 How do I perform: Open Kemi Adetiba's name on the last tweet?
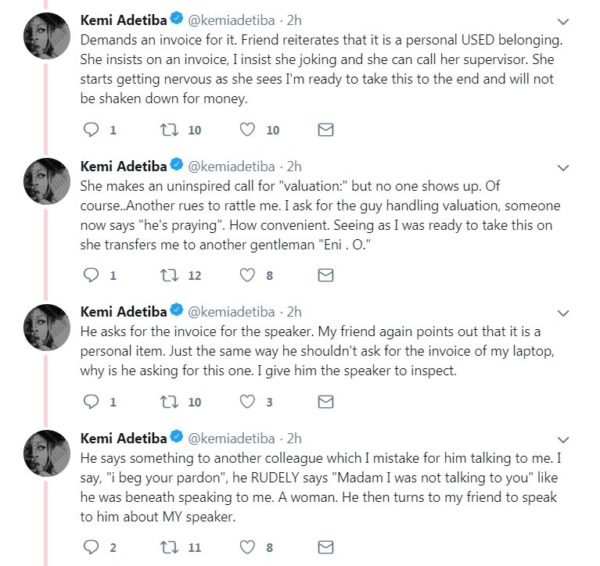tap(124, 438)
